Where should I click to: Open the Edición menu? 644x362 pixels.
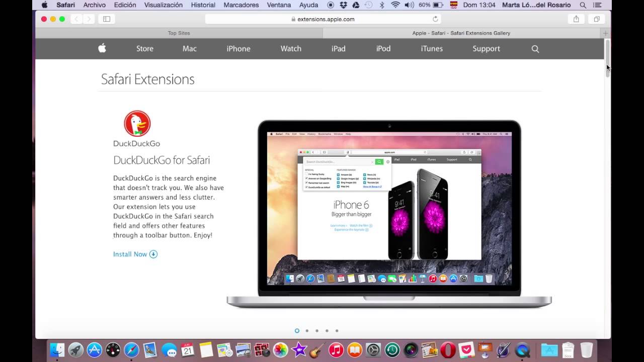pos(125,5)
